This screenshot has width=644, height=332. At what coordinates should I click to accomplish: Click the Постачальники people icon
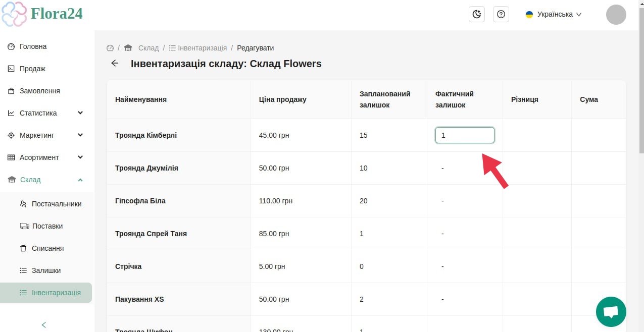tap(23, 204)
